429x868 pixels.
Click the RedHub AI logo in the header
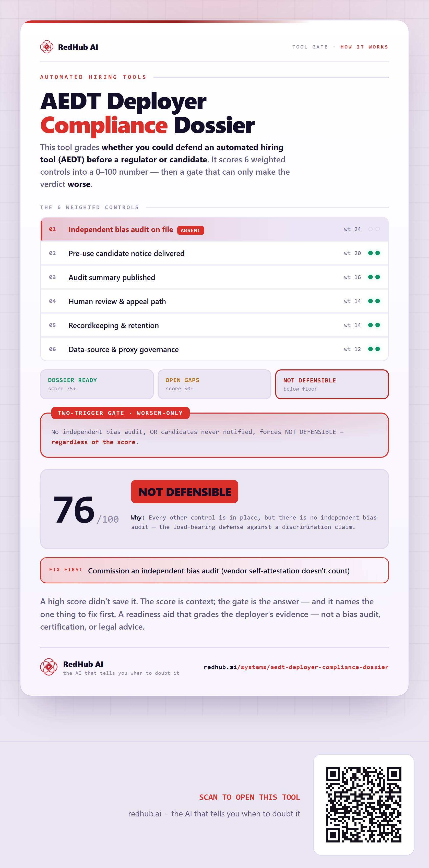(x=69, y=47)
